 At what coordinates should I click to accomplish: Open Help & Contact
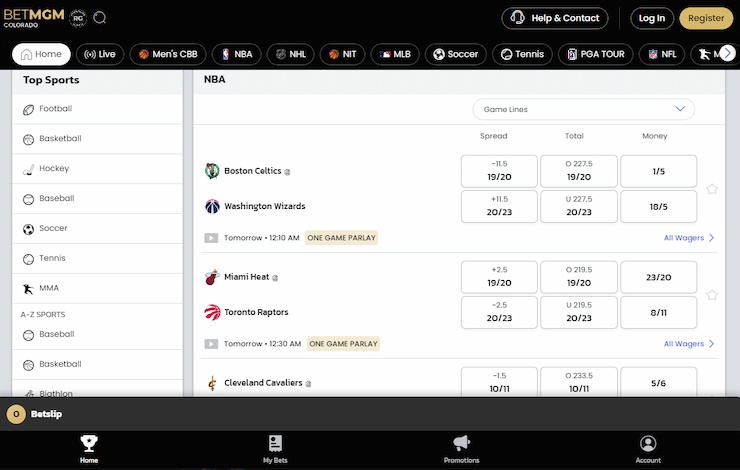555,18
